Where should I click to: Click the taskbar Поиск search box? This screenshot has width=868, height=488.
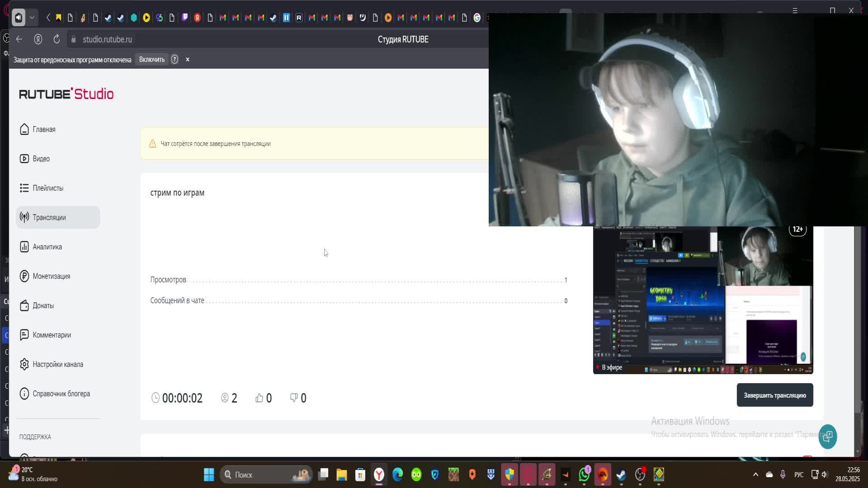266,474
